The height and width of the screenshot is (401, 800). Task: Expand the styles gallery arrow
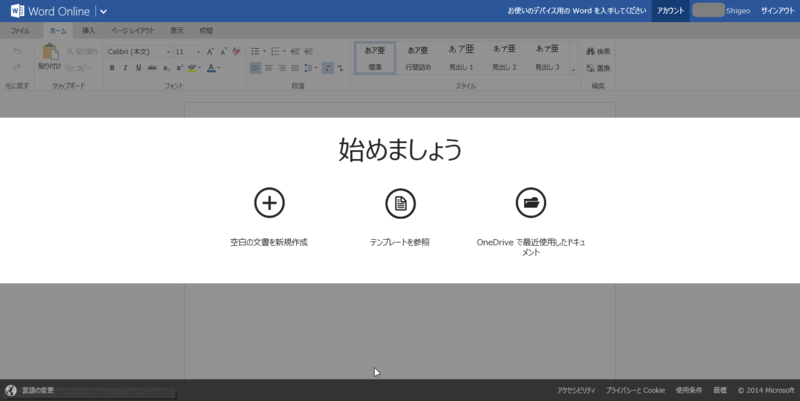(x=573, y=70)
